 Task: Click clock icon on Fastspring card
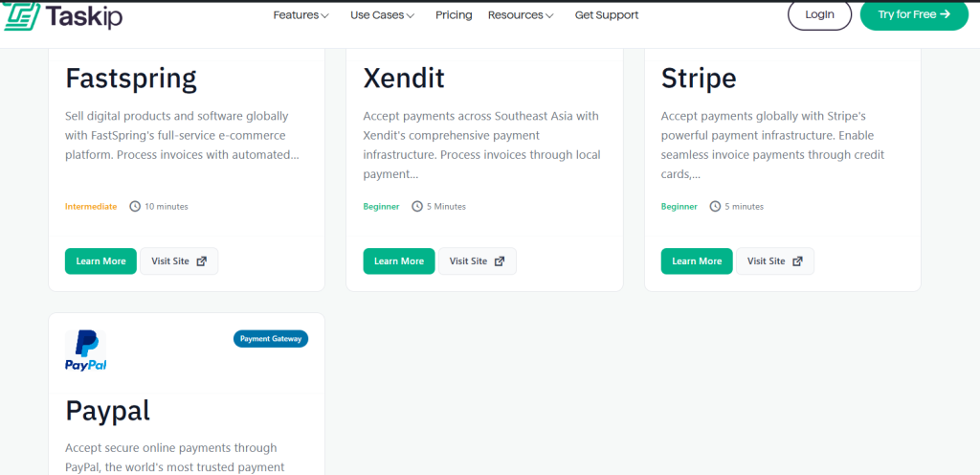click(x=135, y=206)
